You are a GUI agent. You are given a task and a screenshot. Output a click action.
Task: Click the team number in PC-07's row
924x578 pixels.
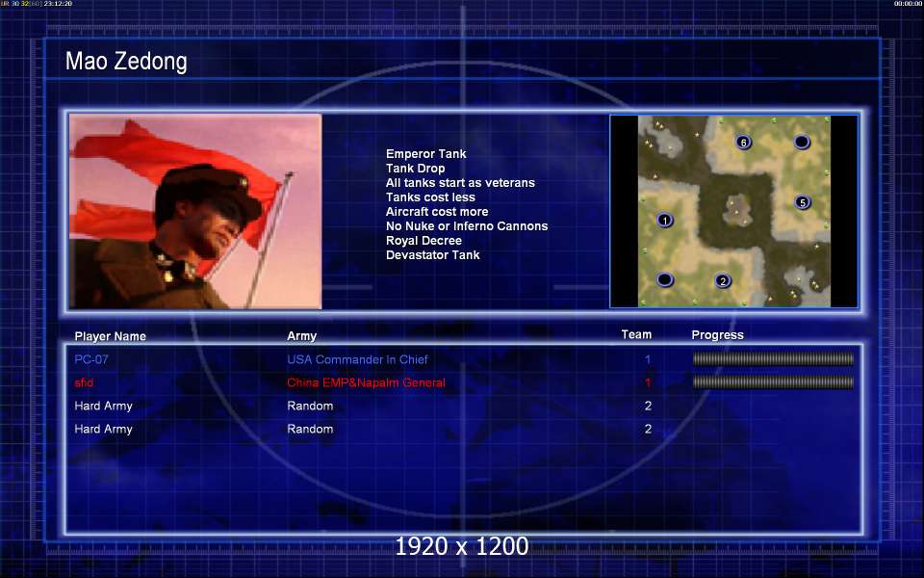648,359
